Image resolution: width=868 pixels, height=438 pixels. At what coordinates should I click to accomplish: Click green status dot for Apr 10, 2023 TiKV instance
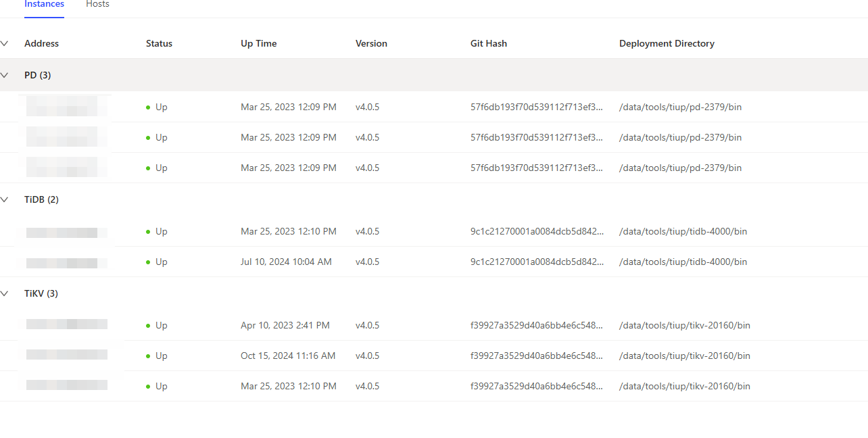coord(148,326)
